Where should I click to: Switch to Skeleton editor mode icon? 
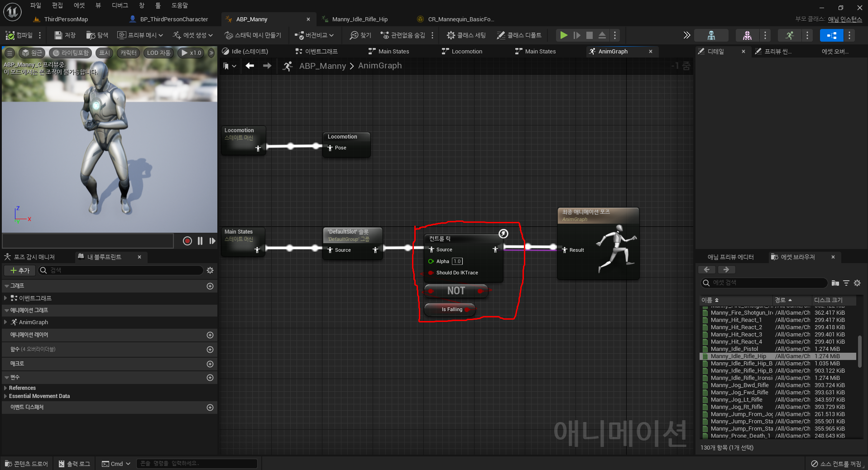tap(711, 35)
